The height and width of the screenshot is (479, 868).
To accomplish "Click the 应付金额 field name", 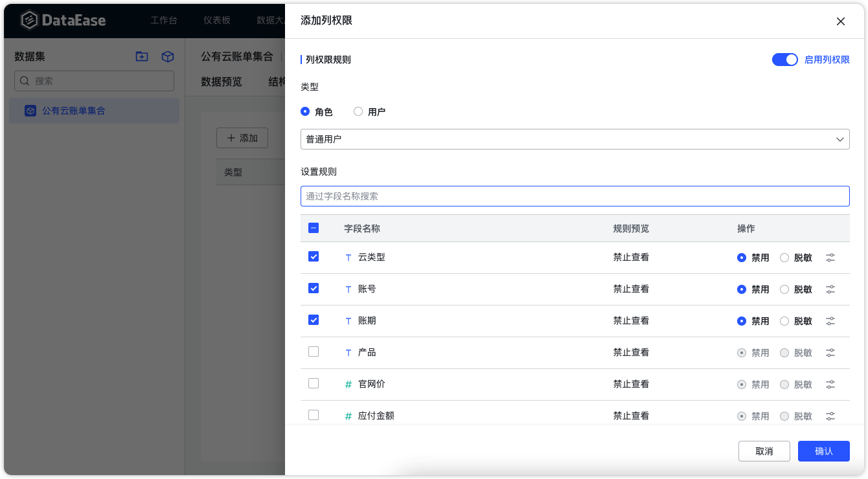I will coord(376,416).
